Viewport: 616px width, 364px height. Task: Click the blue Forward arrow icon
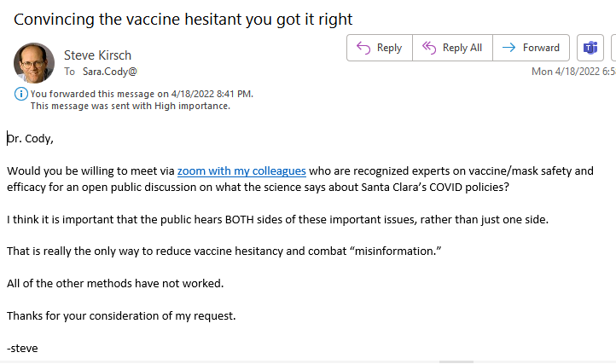pos(509,48)
